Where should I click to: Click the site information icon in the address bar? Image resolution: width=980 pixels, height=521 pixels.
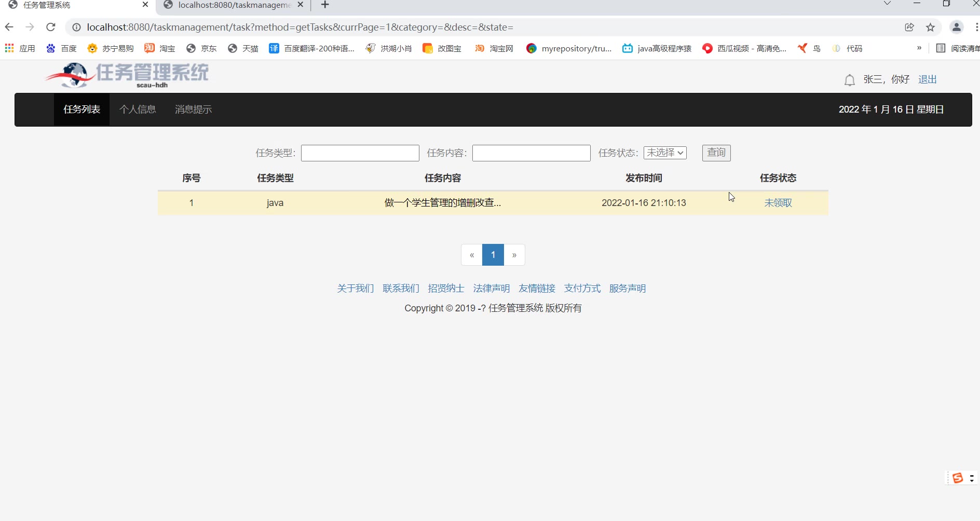coord(76,27)
